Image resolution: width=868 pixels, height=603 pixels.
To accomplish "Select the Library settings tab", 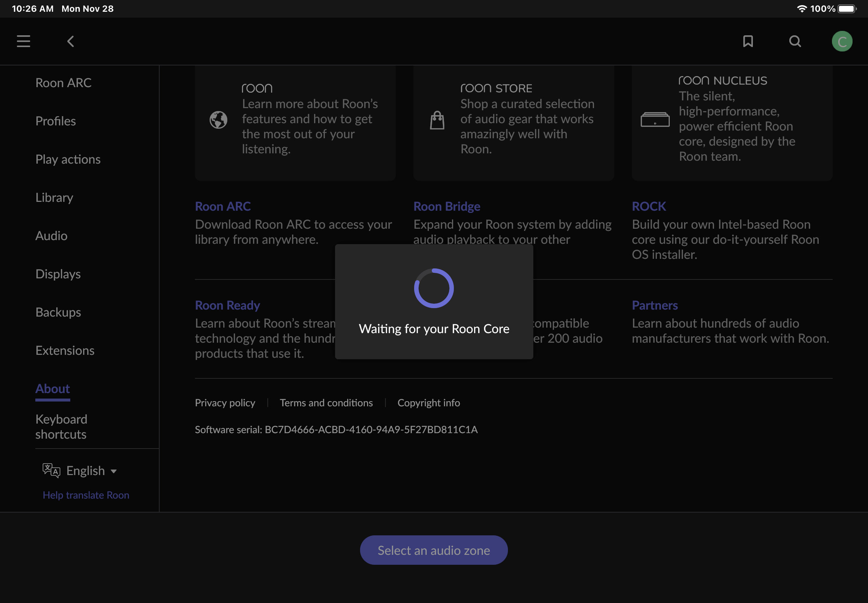I will coord(54,197).
